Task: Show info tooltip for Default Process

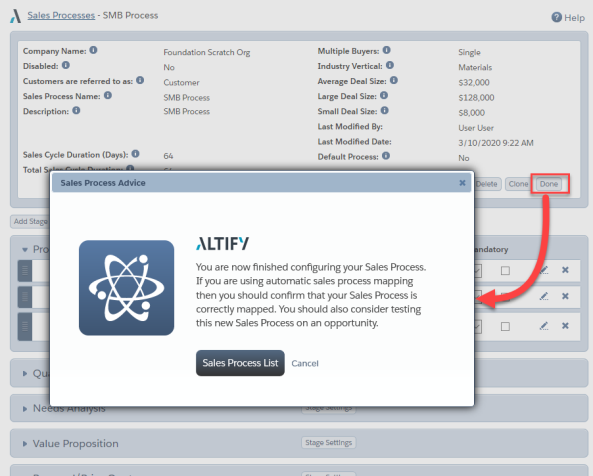Action: 386,156
